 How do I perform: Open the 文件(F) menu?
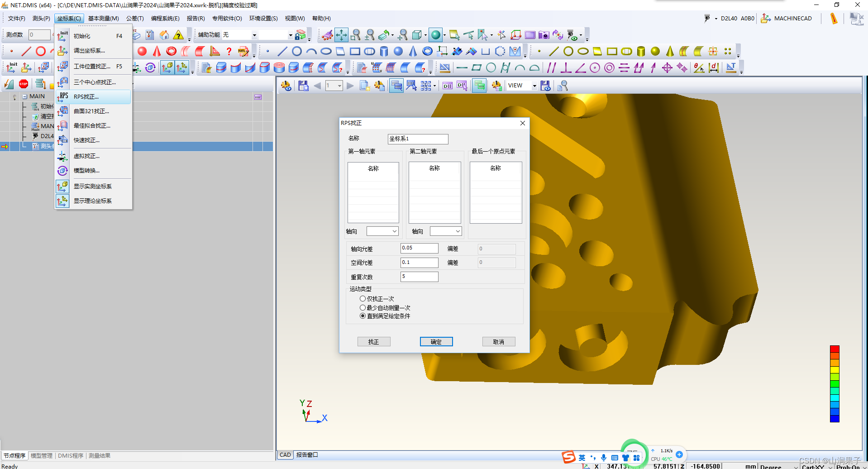pos(17,19)
